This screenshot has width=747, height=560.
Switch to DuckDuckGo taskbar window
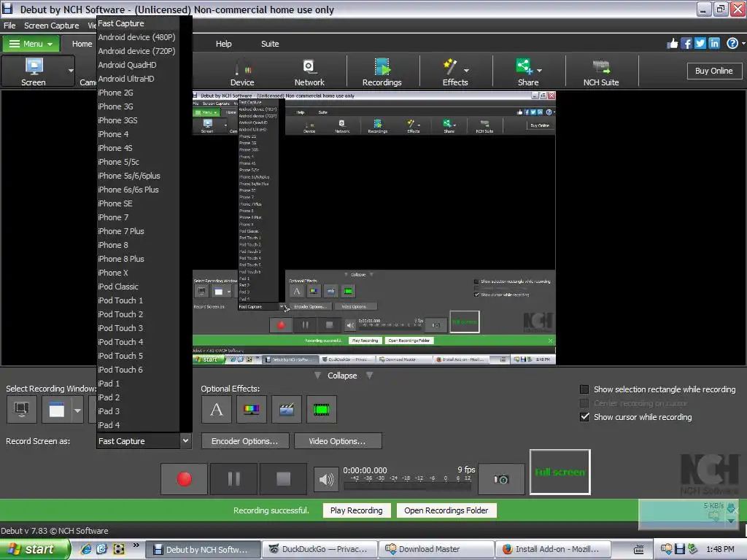tap(320, 549)
